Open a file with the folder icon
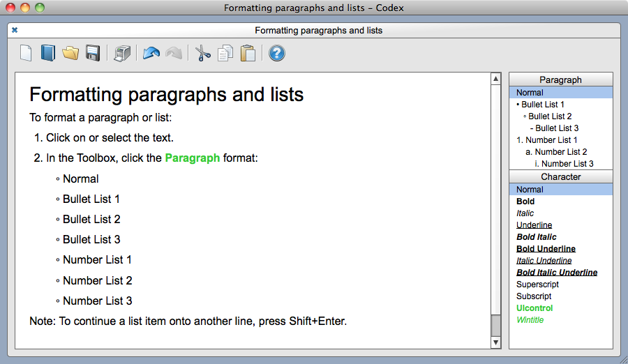 pyautogui.click(x=70, y=53)
